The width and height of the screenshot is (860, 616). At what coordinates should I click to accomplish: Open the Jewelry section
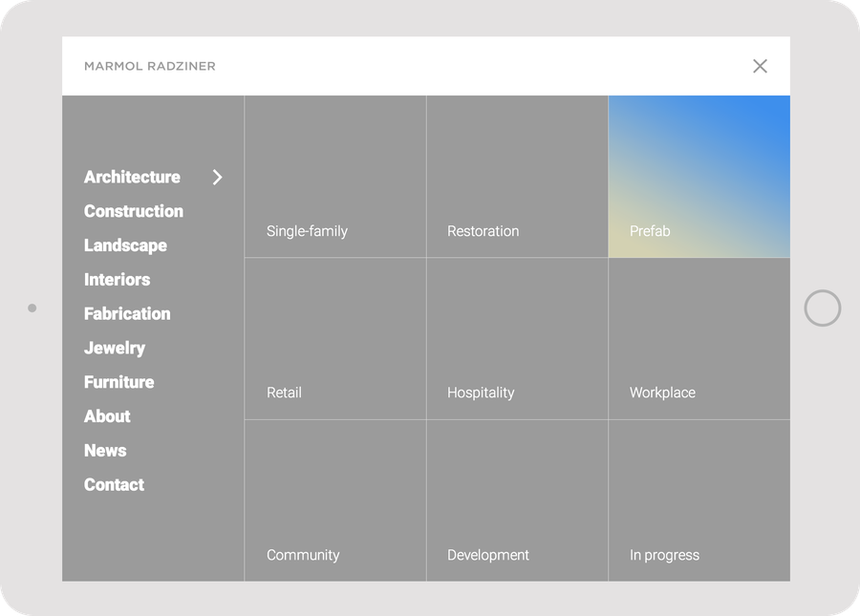(115, 348)
